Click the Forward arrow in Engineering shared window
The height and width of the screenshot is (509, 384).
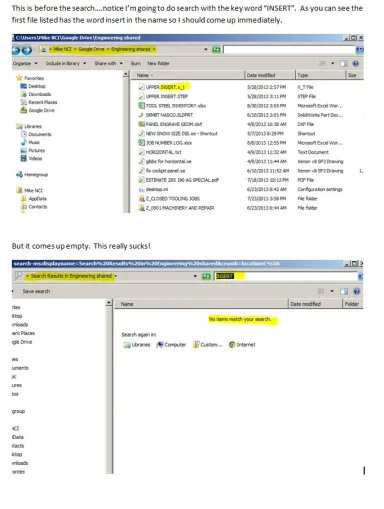pyautogui.click(x=27, y=50)
